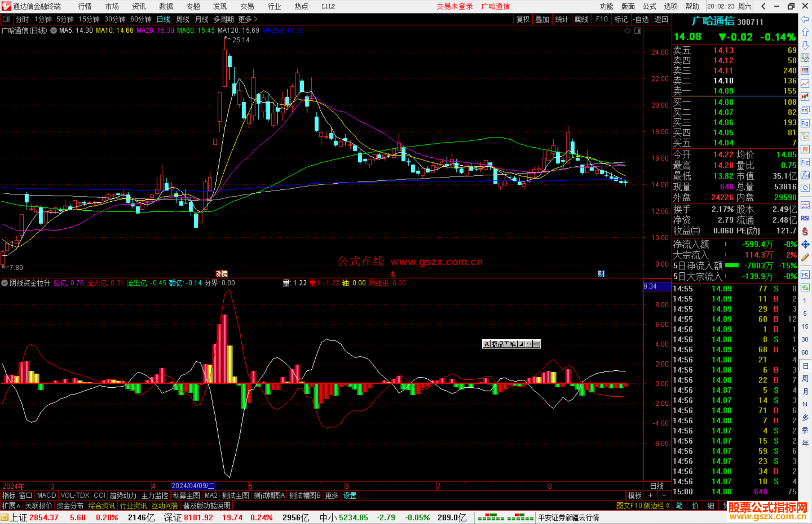812x524 pixels.
Task: Click the move crosshair arrows sidebar icon
Action: (x=805, y=245)
